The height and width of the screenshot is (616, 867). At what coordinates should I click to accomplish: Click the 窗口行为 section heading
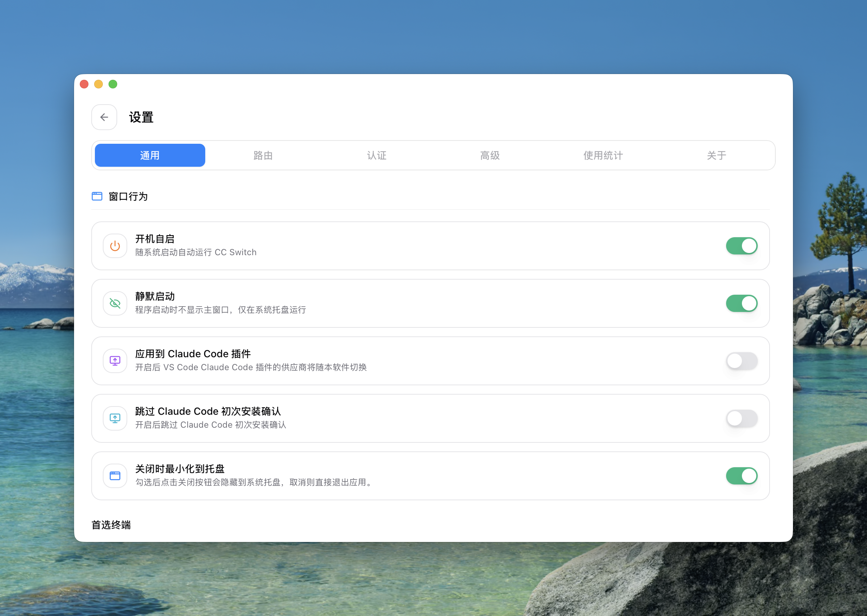point(128,197)
